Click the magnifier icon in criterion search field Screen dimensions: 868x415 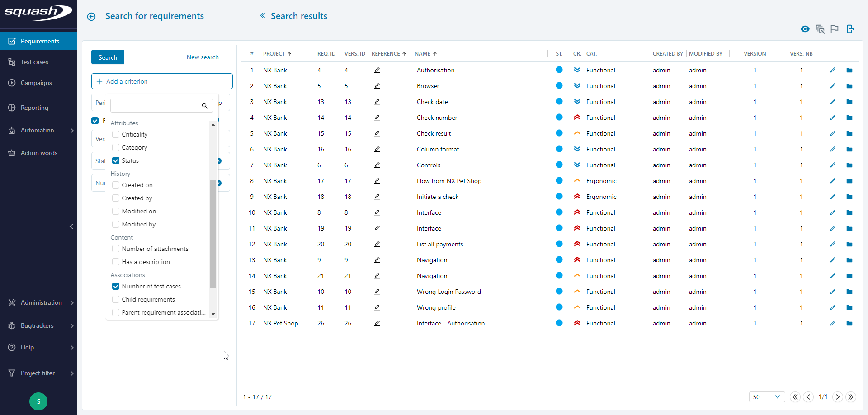(205, 105)
